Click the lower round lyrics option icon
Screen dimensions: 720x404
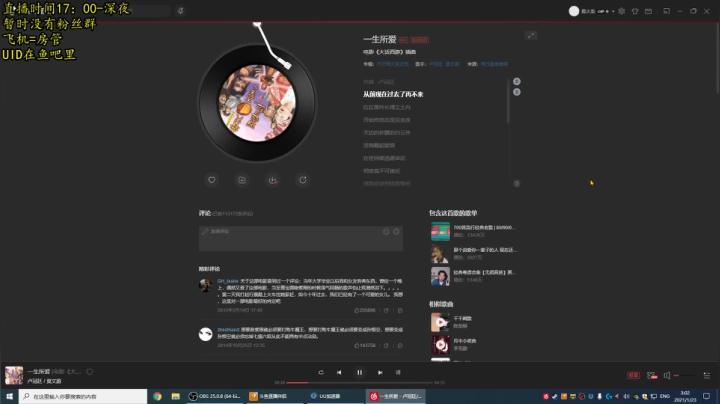pyautogui.click(x=517, y=92)
